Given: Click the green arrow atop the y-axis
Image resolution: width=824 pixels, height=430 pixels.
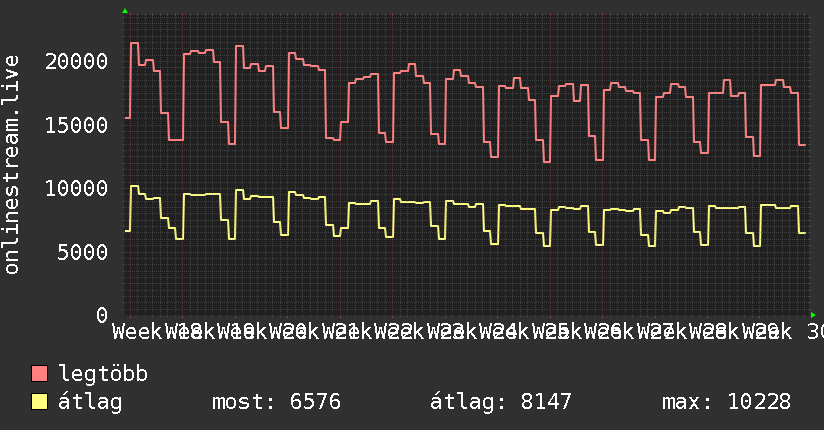Looking at the screenshot, I should pos(125,11).
